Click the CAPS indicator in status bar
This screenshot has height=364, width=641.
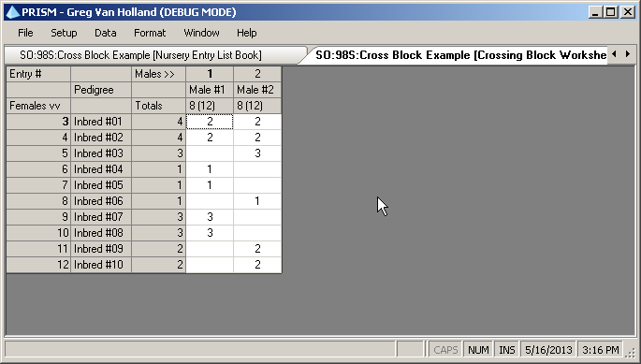tap(445, 350)
